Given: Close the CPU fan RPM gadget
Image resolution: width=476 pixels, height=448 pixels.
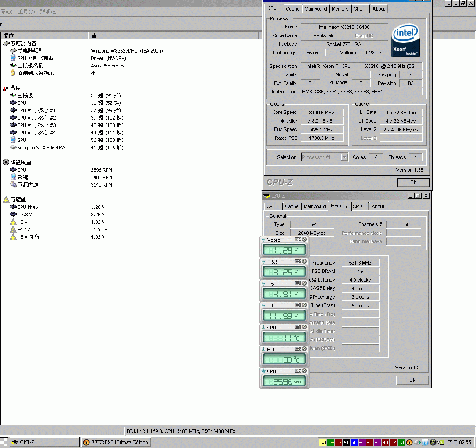Looking at the screenshot, I should tap(304, 370).
